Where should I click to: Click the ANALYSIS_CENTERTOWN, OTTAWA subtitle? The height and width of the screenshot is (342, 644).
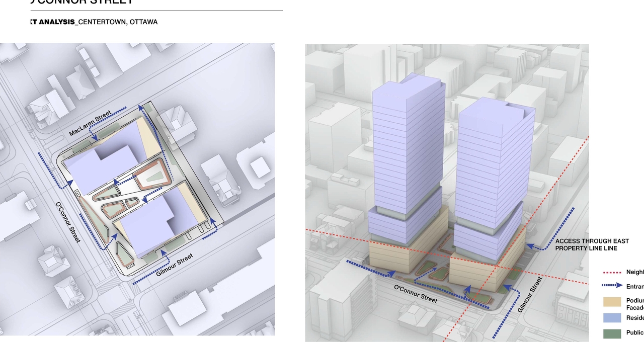(93, 22)
